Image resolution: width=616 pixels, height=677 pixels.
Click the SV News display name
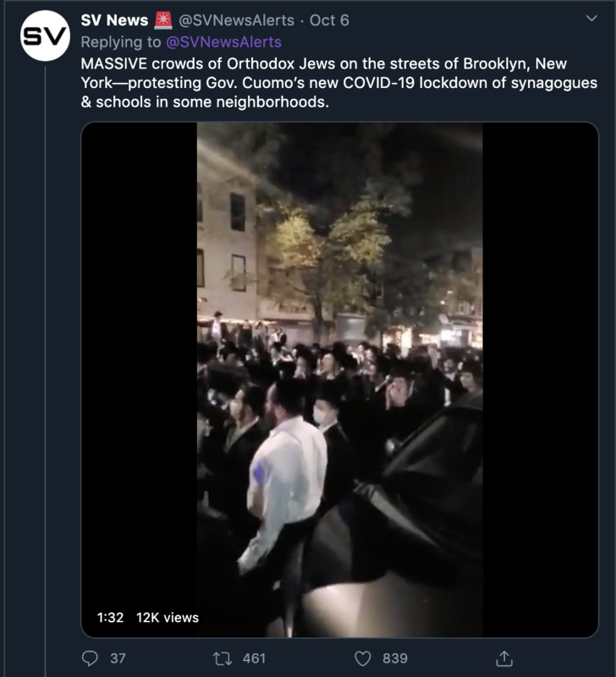114,20
